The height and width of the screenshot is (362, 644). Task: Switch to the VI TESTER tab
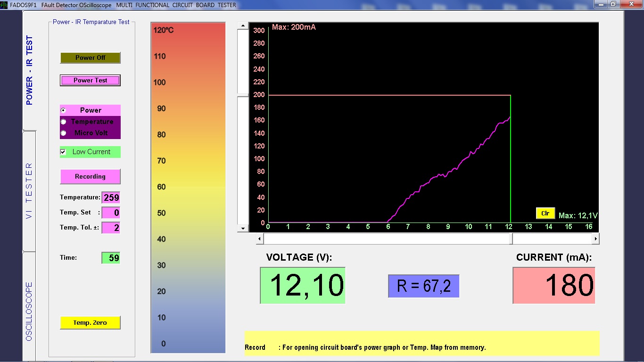pos(29,190)
